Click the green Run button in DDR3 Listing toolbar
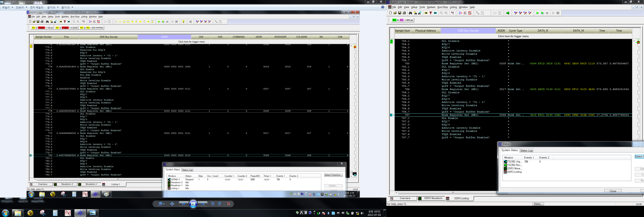This screenshot has width=644, height=217. tap(537, 13)
